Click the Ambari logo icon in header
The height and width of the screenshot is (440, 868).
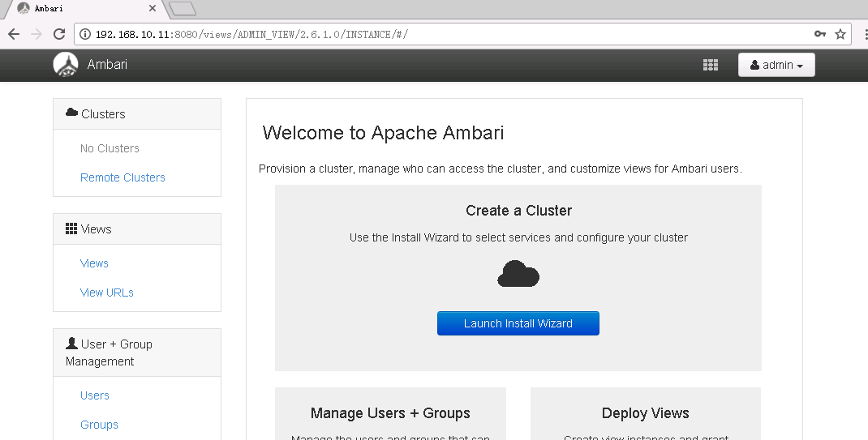(x=66, y=65)
